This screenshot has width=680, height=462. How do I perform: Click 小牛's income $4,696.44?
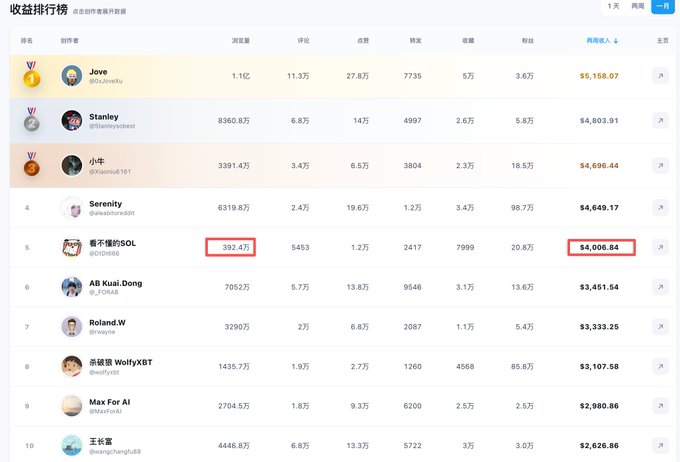[x=599, y=165]
